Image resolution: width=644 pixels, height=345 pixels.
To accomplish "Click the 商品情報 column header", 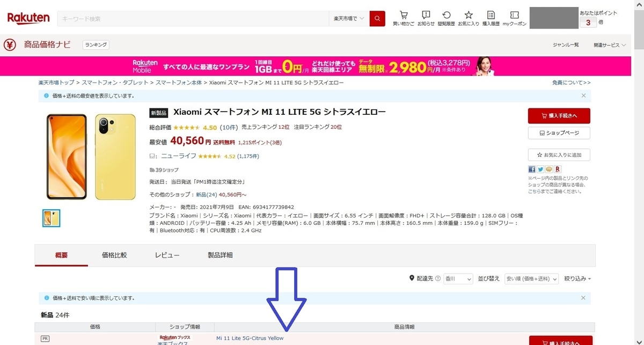I will [405, 327].
